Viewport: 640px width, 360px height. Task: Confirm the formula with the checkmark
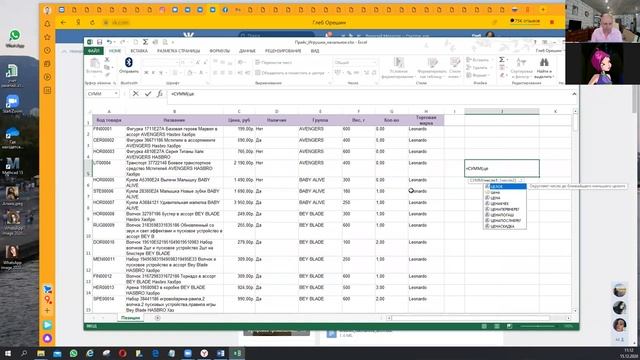[148, 94]
